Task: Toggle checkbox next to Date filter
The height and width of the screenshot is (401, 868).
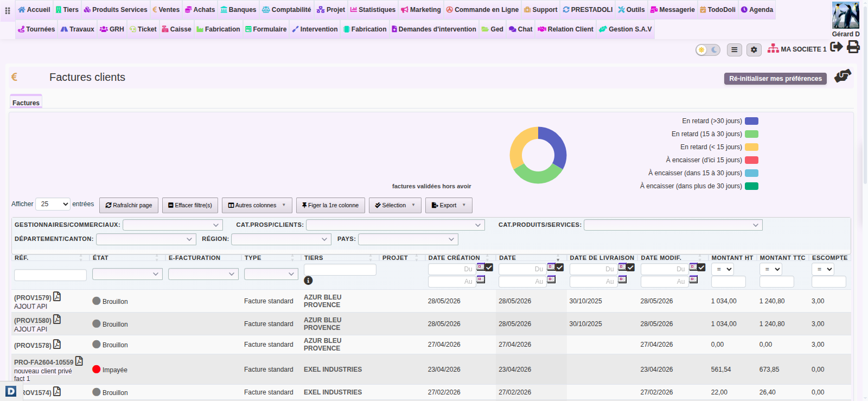Action: tap(559, 267)
